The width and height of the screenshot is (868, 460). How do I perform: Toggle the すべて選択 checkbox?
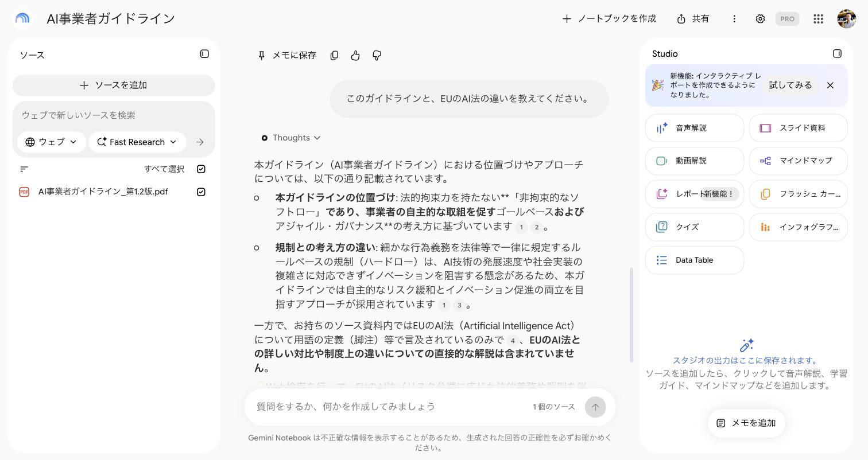(x=201, y=169)
